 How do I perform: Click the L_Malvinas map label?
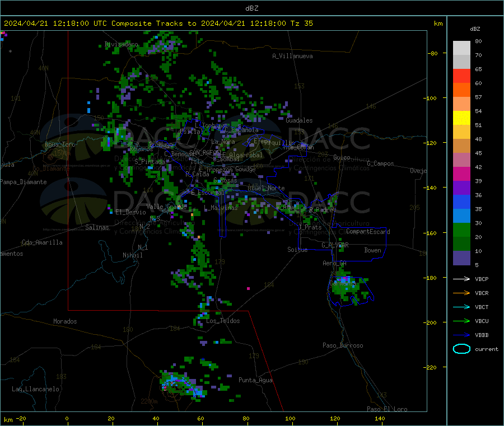[x=221, y=208]
